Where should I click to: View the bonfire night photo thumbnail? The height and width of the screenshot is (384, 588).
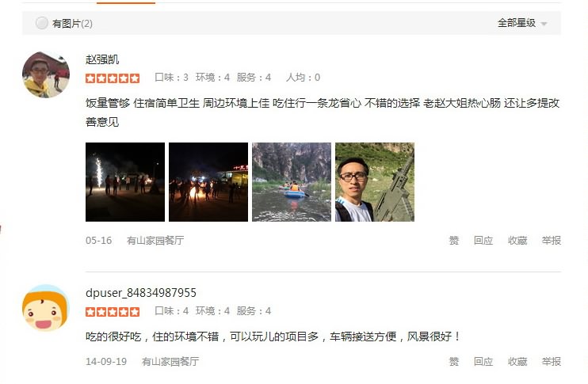(208, 182)
